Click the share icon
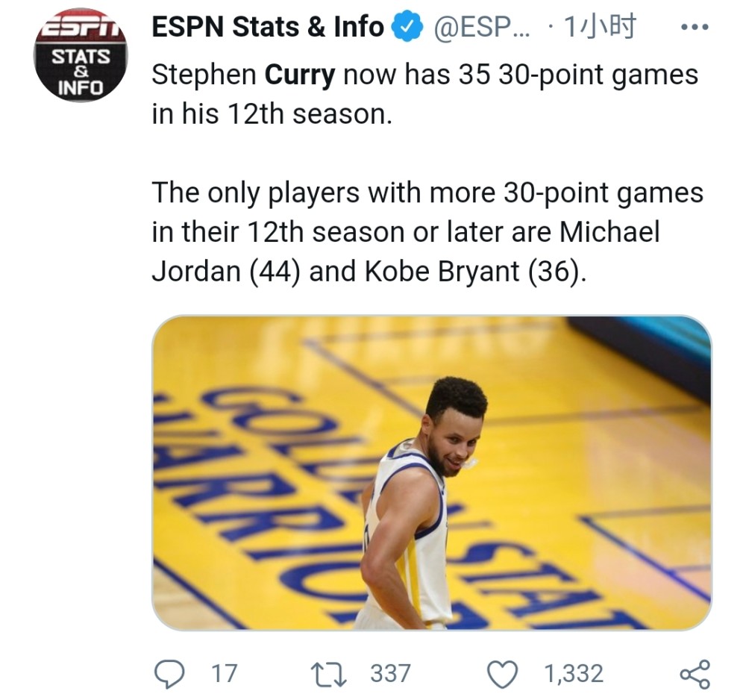The image size is (746, 700). [x=695, y=673]
